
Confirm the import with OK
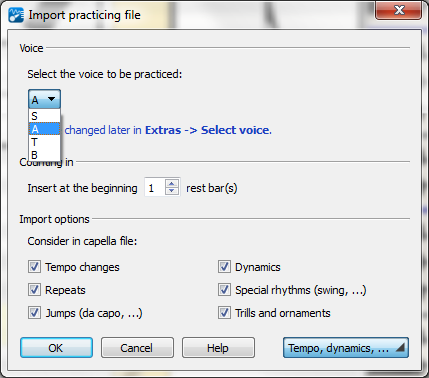(56, 348)
